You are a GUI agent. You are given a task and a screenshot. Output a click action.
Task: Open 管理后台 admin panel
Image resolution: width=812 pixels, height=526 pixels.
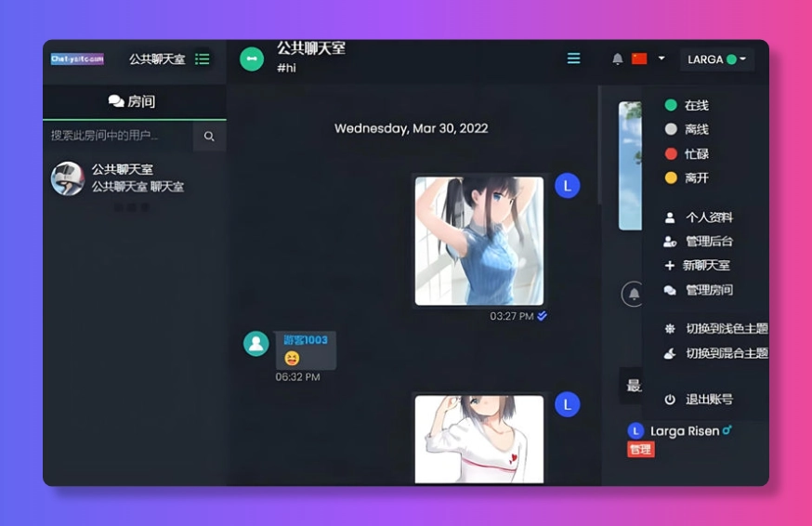699,242
